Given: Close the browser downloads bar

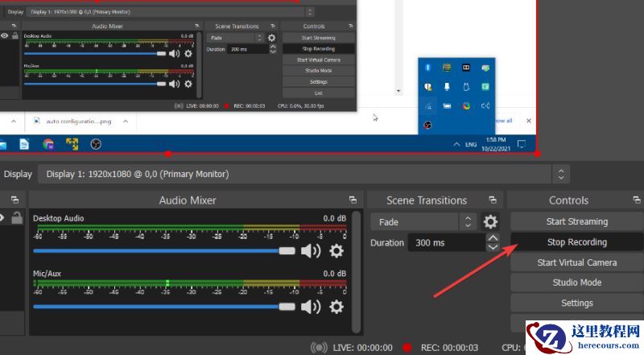Looking at the screenshot, I should (529, 121).
